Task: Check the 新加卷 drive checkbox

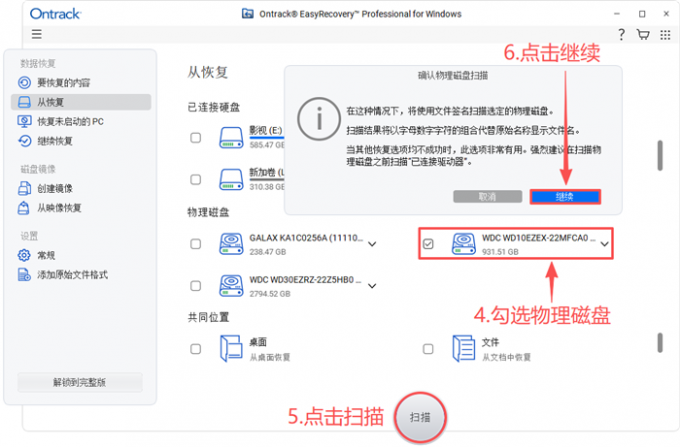Action: point(196,179)
